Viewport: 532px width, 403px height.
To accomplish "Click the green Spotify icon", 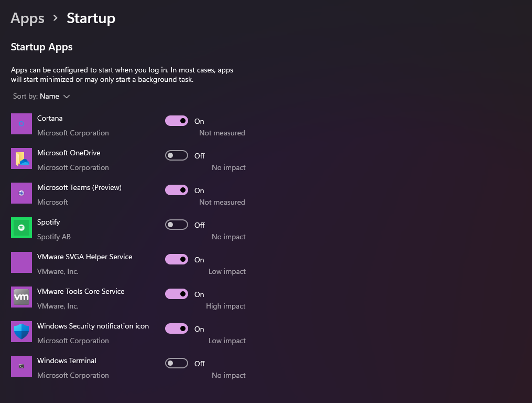I will [21, 228].
